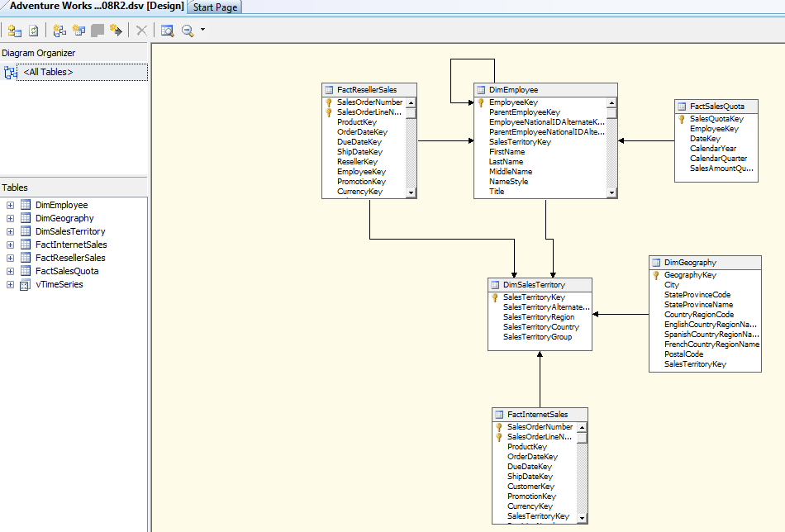Click the vTimeSeries named query icon

pos(25,285)
